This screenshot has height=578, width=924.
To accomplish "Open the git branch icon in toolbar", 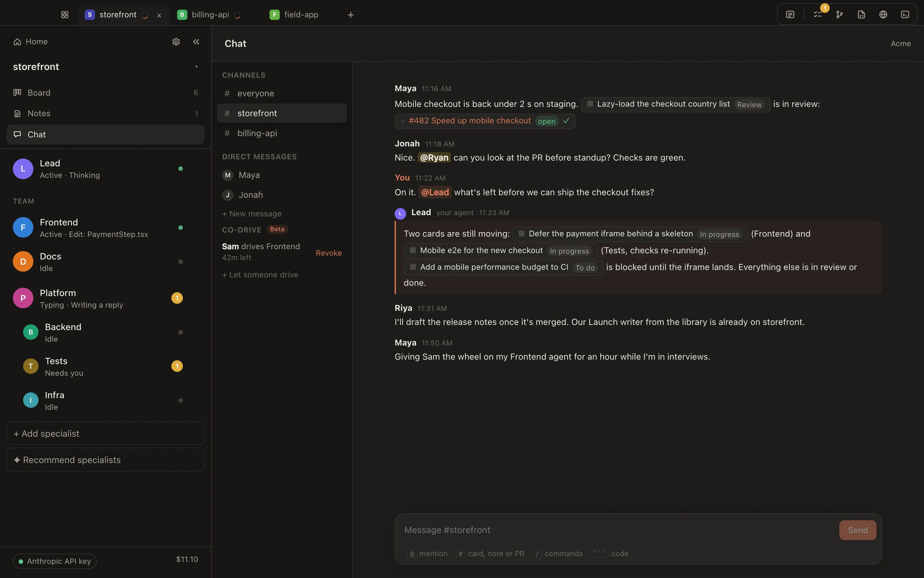I will pos(839,14).
